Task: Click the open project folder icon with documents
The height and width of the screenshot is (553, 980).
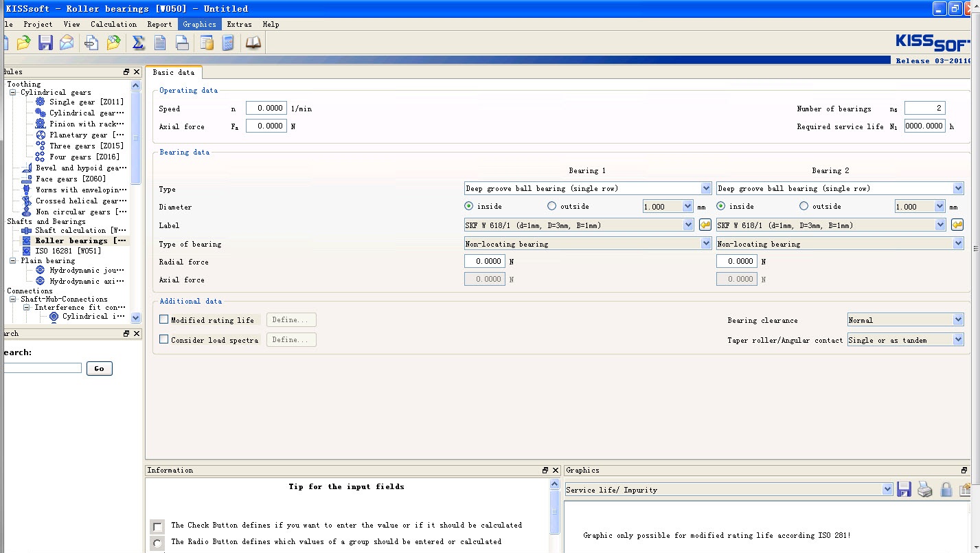Action: tap(113, 43)
